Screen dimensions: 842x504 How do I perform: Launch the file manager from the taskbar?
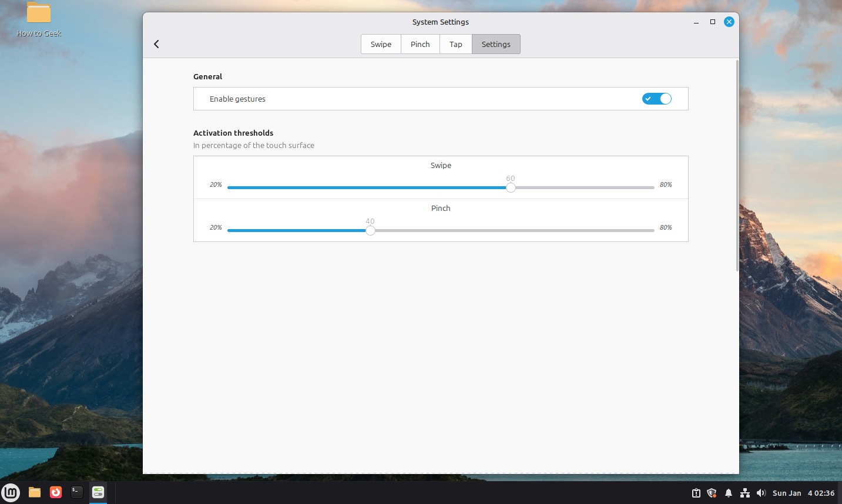pos(34,492)
